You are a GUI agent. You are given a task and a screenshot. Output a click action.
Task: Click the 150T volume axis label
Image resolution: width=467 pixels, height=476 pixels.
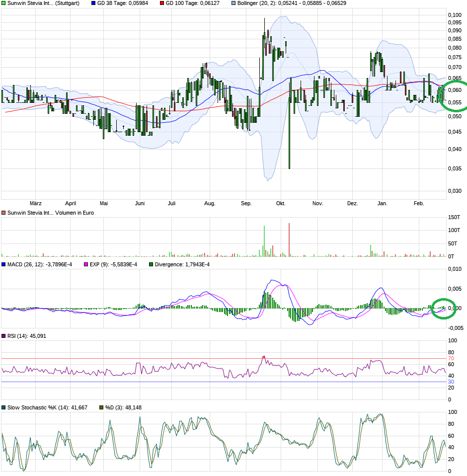click(454, 217)
